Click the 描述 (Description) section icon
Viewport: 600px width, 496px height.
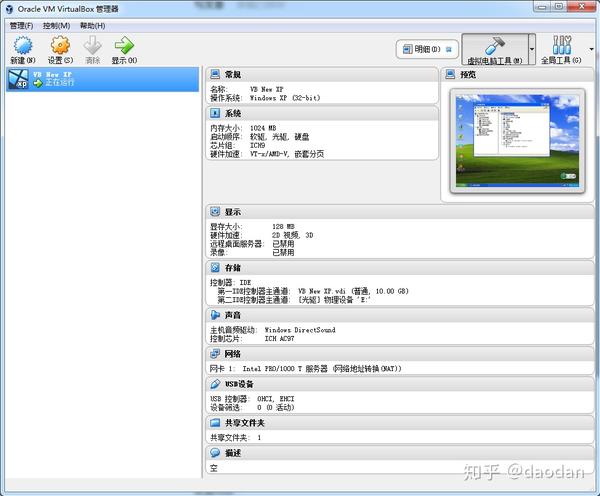[215, 453]
